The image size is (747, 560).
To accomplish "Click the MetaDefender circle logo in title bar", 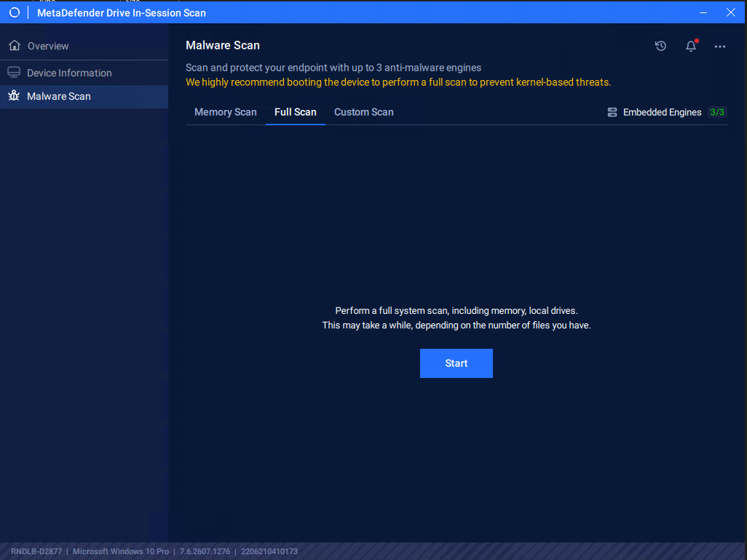I will 15,13.
